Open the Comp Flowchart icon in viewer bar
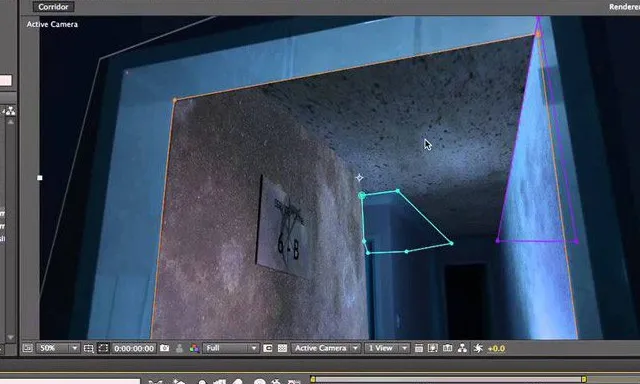Screen dimensions: 640x384 tap(462, 348)
